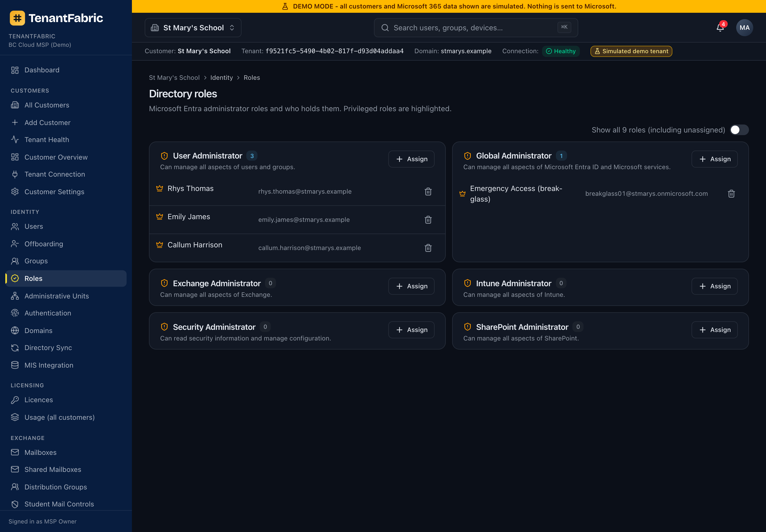Click Assign on SharePoint Administrator card

click(x=714, y=330)
